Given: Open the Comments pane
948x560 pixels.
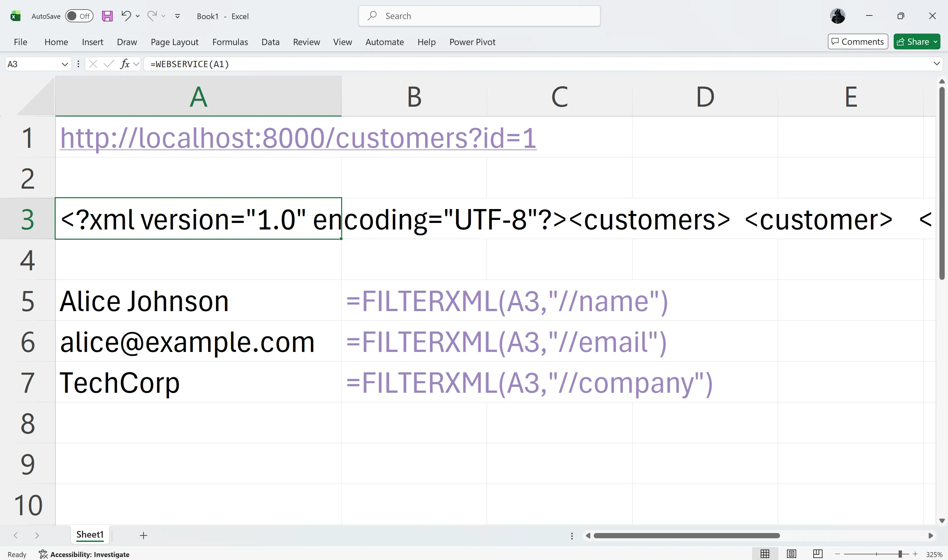Looking at the screenshot, I should [x=857, y=41].
